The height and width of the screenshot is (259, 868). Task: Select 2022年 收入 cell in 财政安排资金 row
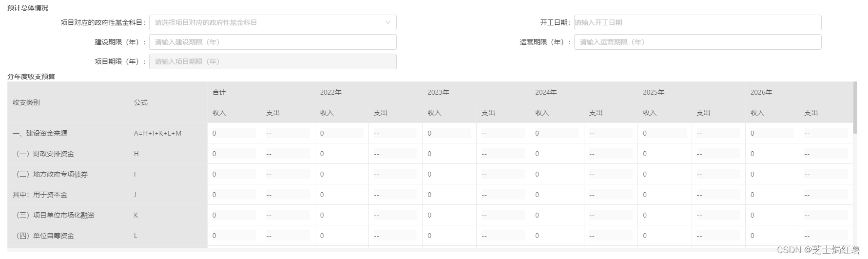tap(341, 154)
